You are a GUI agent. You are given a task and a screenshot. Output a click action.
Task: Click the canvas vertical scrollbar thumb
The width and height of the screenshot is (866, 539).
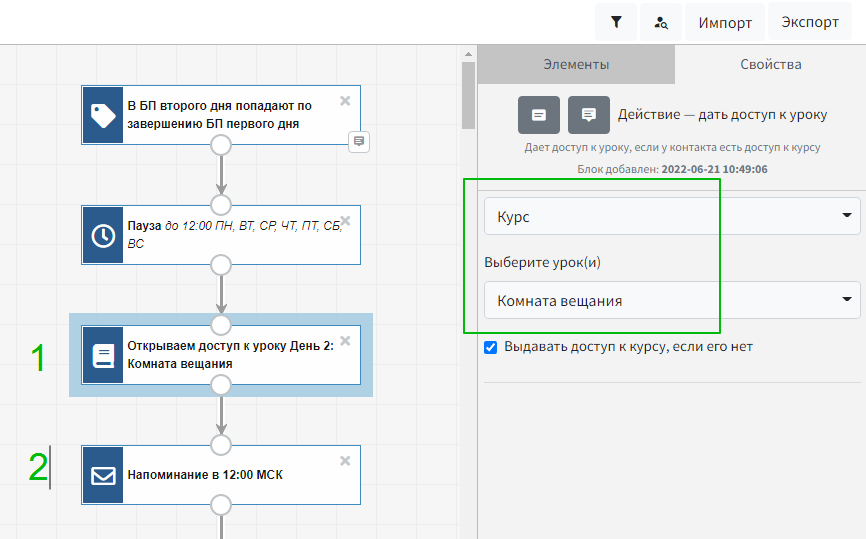tap(468, 95)
